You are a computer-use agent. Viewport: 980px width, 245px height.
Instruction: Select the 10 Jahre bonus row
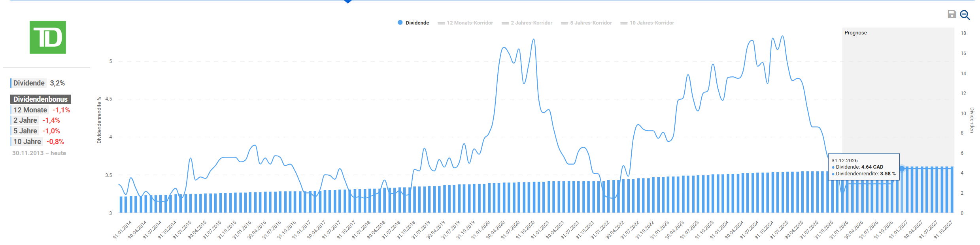tap(38, 142)
